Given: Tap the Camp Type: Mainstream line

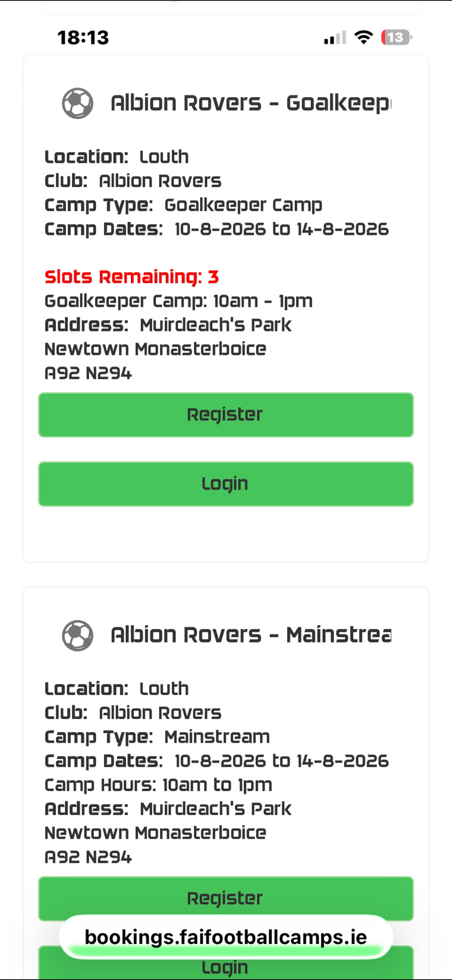Looking at the screenshot, I should click(x=157, y=737).
